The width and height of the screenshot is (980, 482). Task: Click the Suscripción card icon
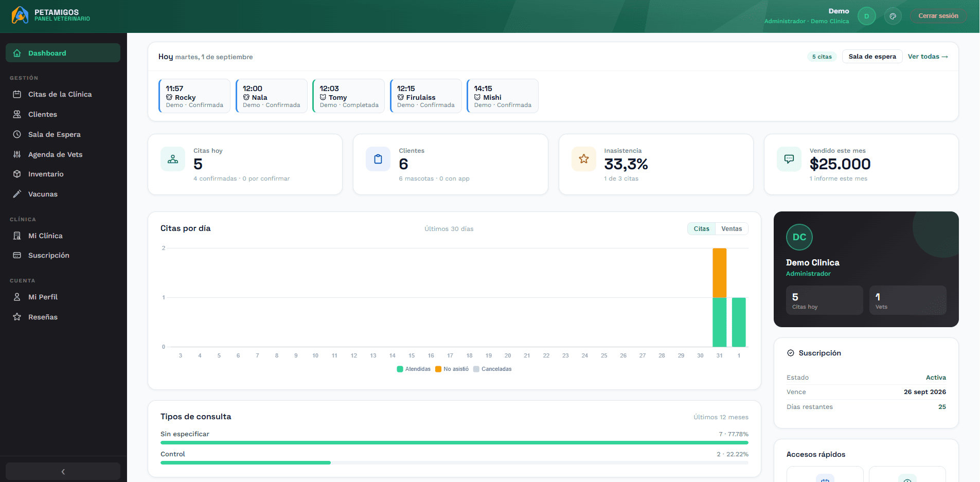pyautogui.click(x=17, y=255)
